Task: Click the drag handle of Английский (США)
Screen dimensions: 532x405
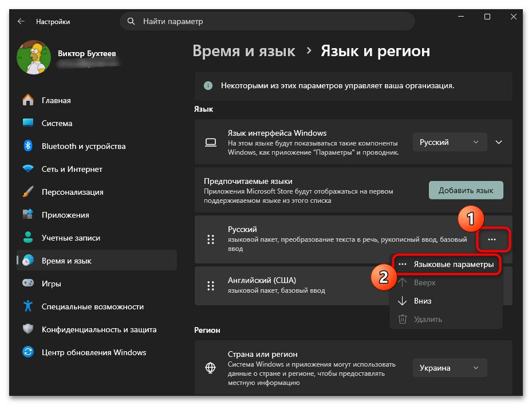Action: [211, 286]
